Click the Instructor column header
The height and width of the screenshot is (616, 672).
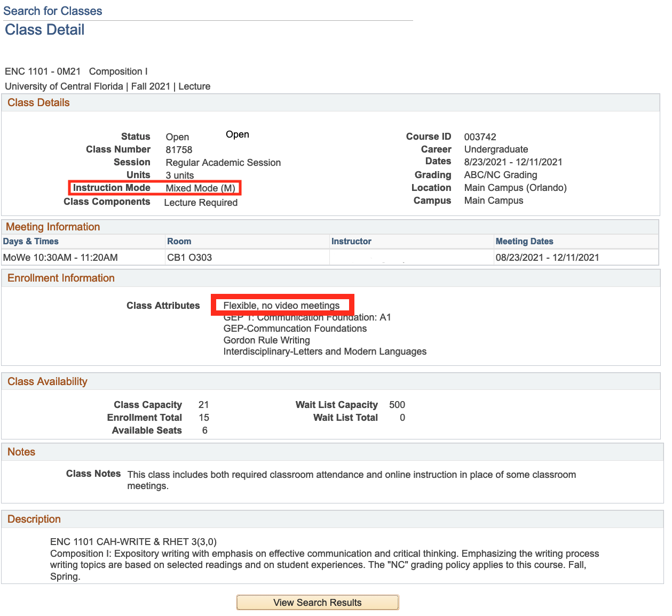351,241
